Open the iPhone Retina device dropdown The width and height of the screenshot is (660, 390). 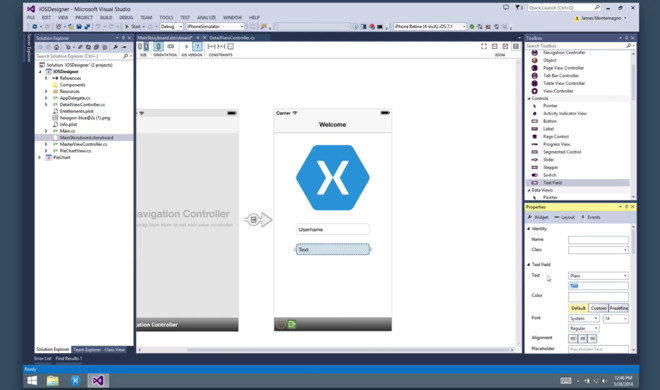tap(430, 27)
